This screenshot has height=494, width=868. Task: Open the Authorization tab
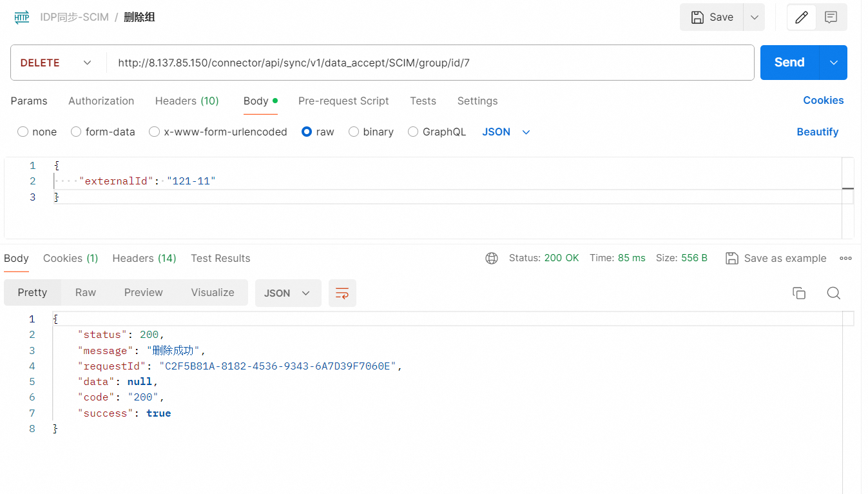[x=101, y=101]
